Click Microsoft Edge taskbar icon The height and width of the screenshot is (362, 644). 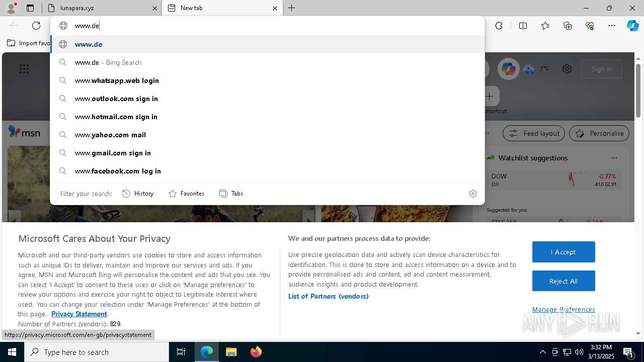point(207,352)
